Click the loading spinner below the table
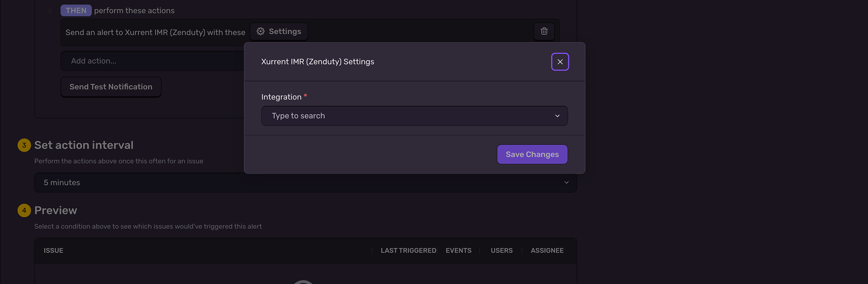This screenshot has height=284, width=868. tap(303, 282)
